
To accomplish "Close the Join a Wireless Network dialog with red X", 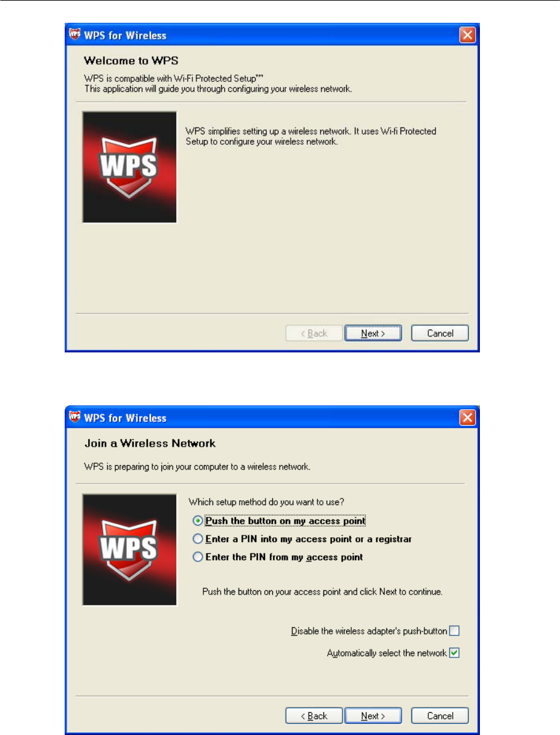I will pos(467,418).
